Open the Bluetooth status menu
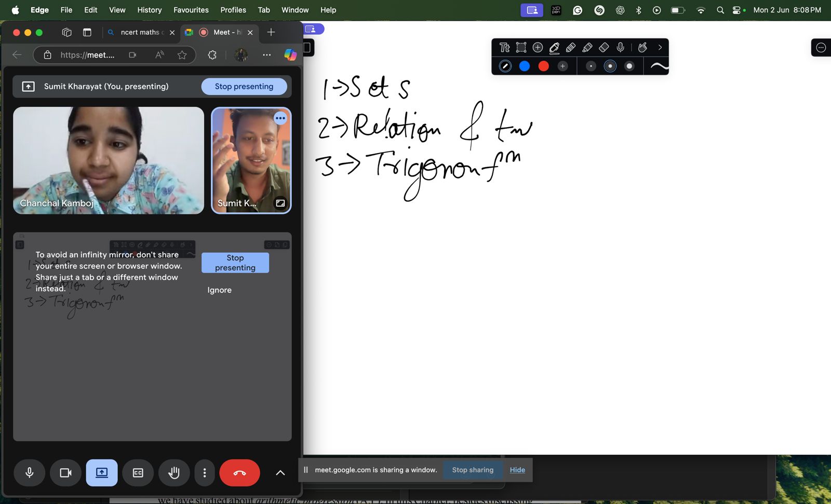 pyautogui.click(x=639, y=10)
